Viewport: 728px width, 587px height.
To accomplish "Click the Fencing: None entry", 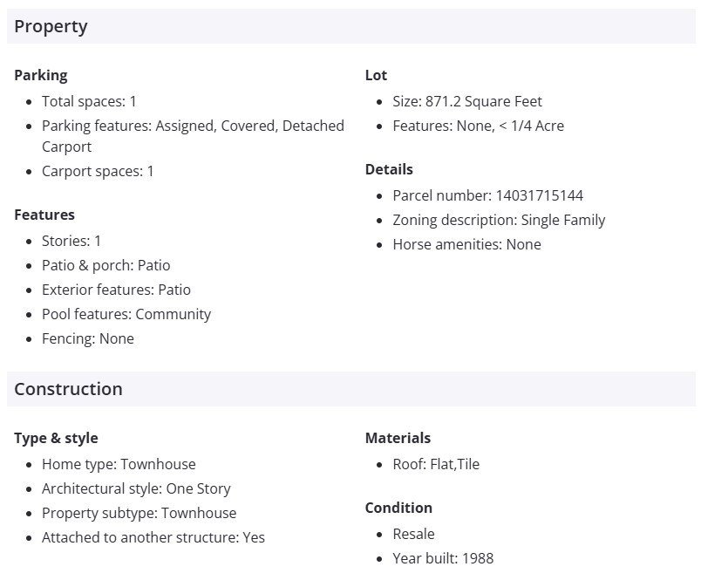I will coord(88,338).
